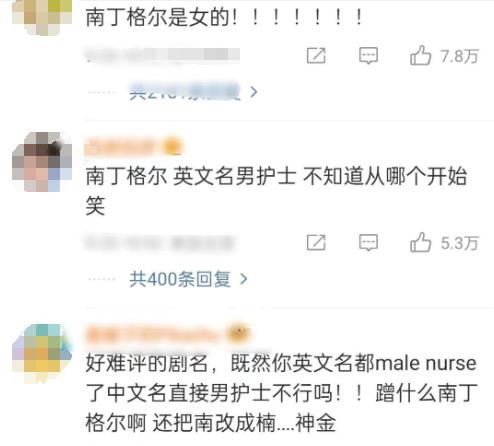Click emoji badge next to third commenter's username
The height and width of the screenshot is (446, 494).
[240, 334]
